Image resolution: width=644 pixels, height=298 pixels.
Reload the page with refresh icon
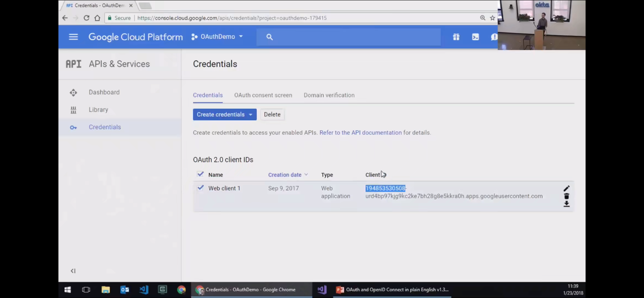point(86,18)
